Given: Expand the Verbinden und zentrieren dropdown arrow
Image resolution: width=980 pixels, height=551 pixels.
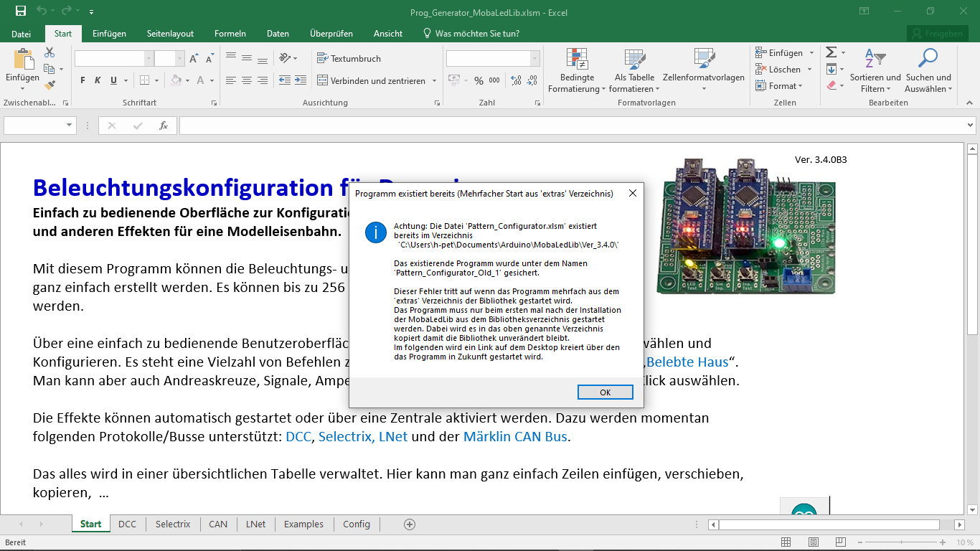Looking at the screenshot, I should 433,81.
